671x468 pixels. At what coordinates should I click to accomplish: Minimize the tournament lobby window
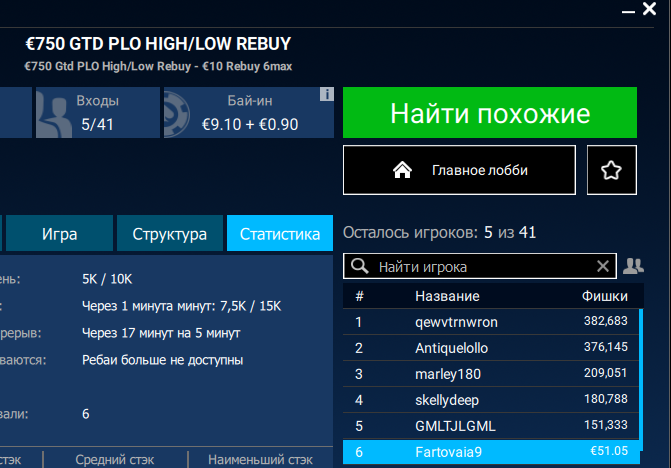pyautogui.click(x=628, y=12)
